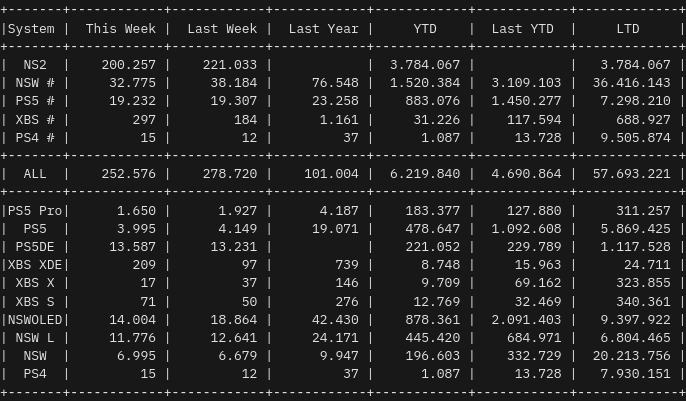The image size is (686, 401).
Task: Click the 'XBS XDE' row label
Action: coord(35,265)
